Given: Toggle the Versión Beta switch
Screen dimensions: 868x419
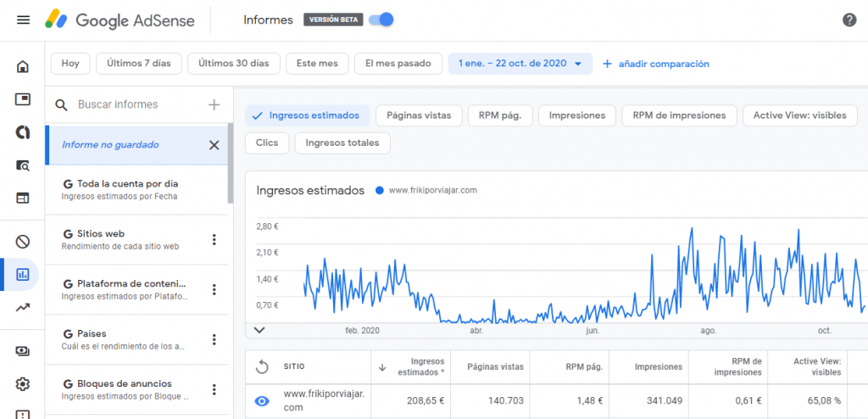Looking at the screenshot, I should 381,20.
